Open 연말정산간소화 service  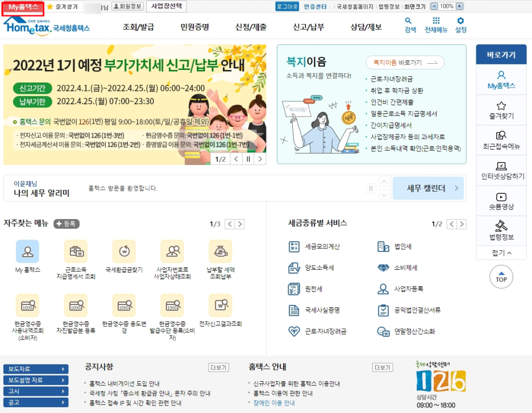tap(406, 331)
